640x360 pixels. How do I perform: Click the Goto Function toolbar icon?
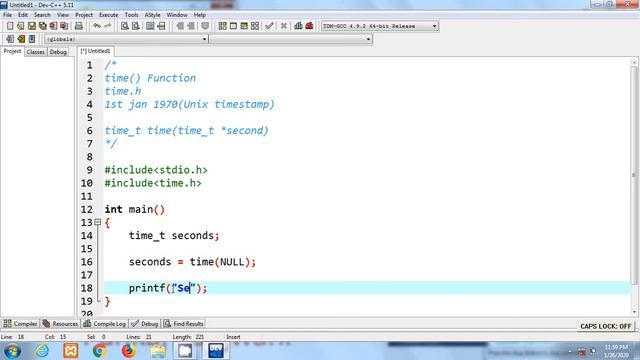click(x=150, y=26)
